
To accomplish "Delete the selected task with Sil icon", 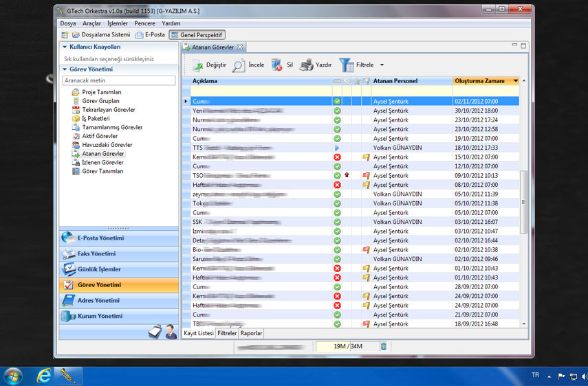I will coord(276,65).
